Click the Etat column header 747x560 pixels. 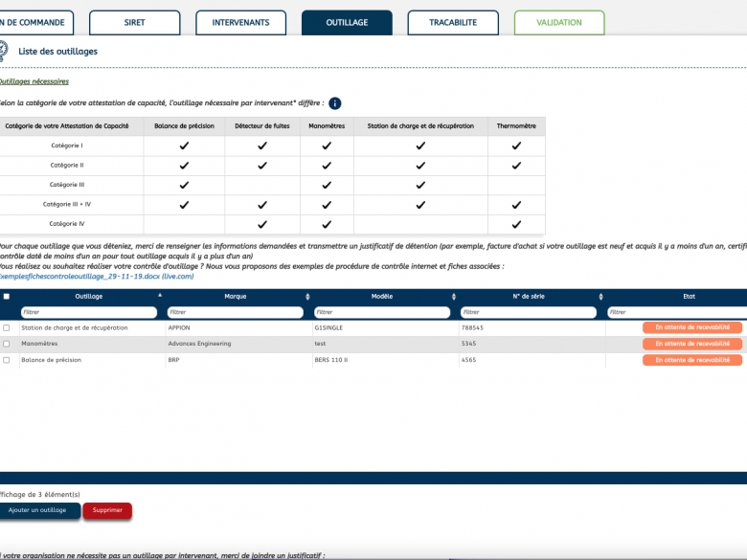click(x=689, y=296)
